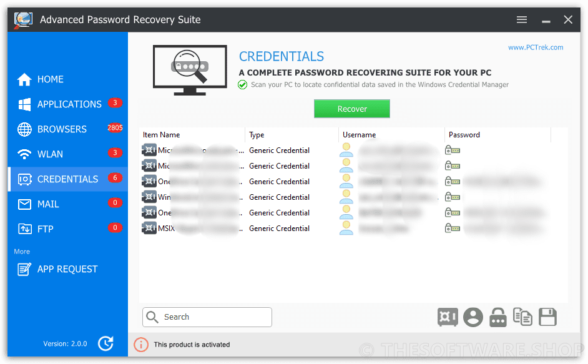Select the CREDENTIALS sidebar item

point(68,179)
